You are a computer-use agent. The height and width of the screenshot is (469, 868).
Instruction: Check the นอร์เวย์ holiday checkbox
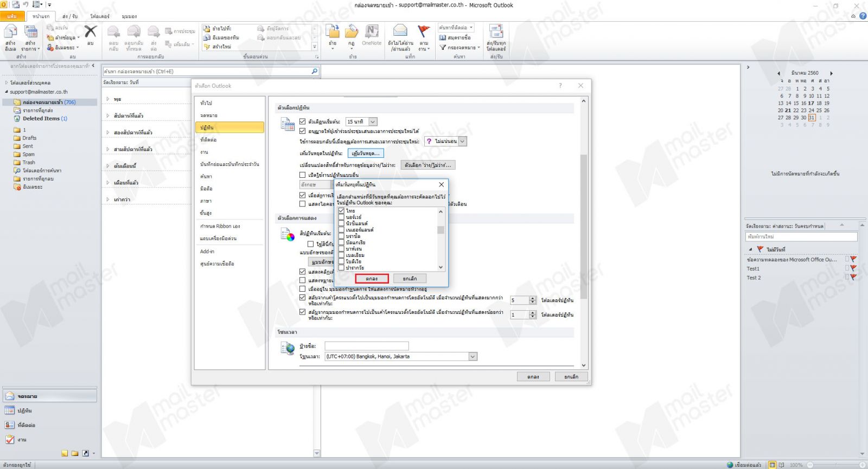[x=341, y=217]
